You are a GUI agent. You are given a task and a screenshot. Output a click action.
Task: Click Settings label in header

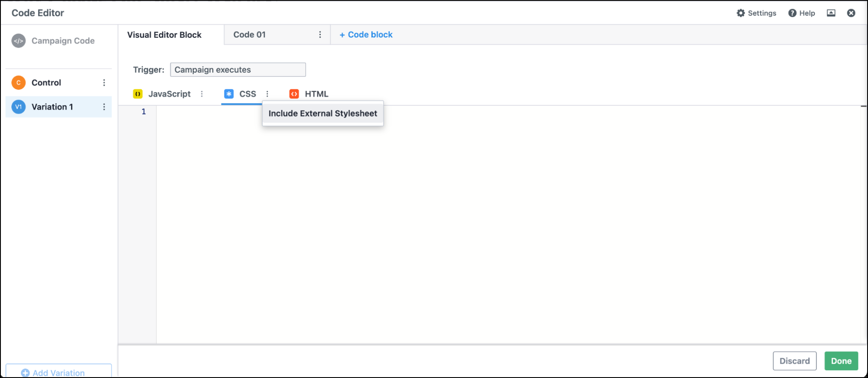(762, 13)
